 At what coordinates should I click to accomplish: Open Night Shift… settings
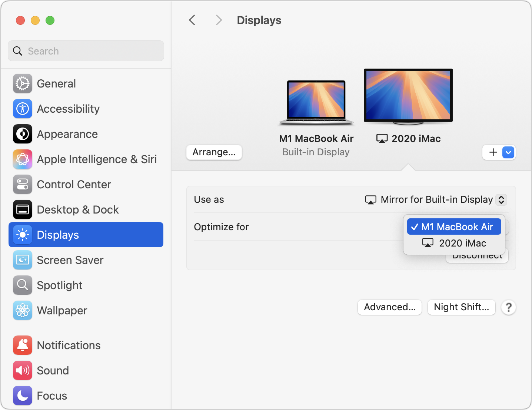462,307
